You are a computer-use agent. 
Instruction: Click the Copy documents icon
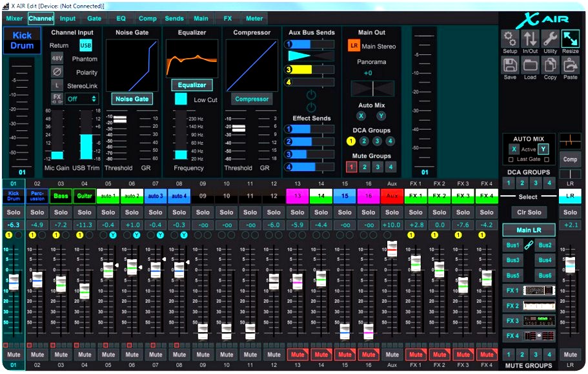[x=550, y=67]
